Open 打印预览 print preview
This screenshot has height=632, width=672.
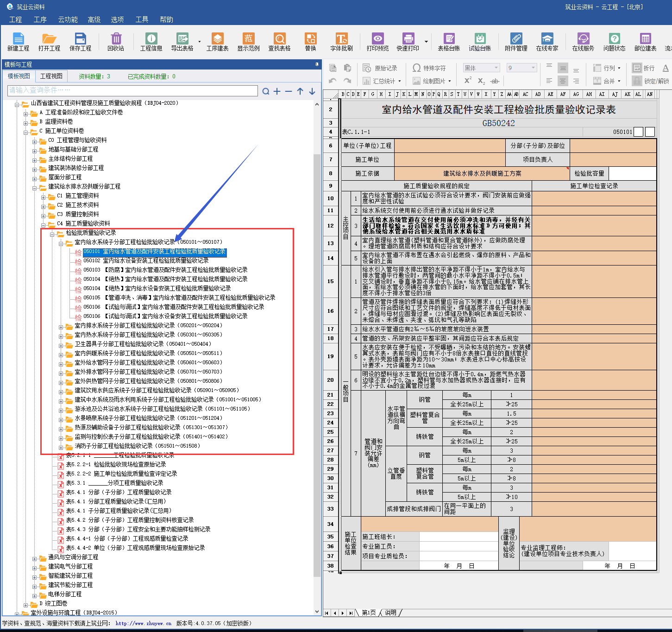(377, 42)
